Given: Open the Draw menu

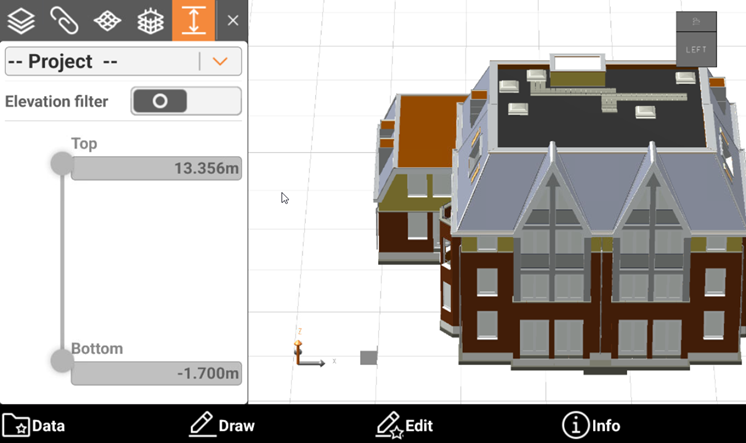Looking at the screenshot, I should (222, 425).
